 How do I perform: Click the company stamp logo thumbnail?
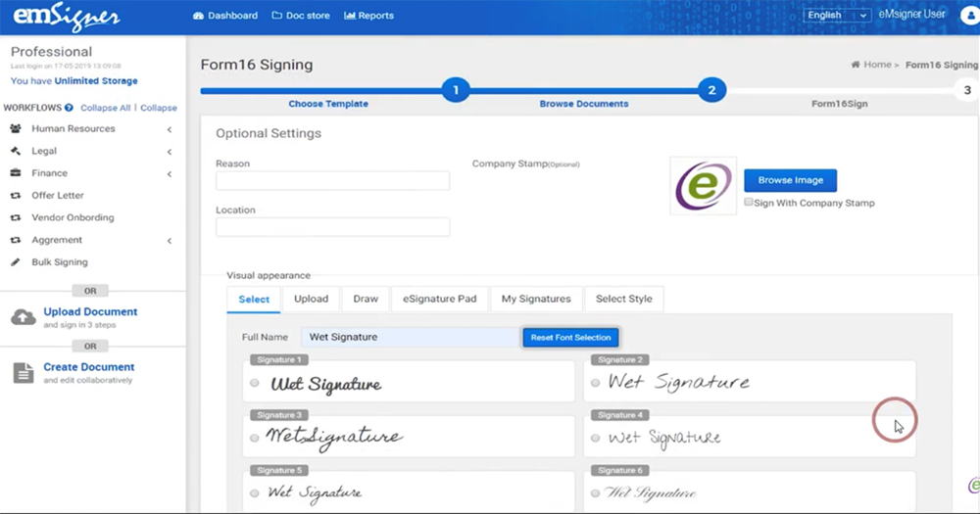click(x=703, y=186)
